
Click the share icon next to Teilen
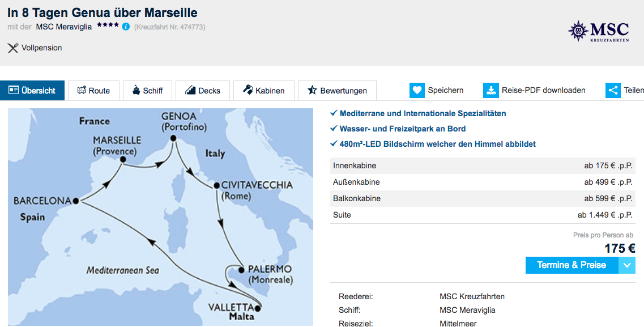(x=613, y=90)
